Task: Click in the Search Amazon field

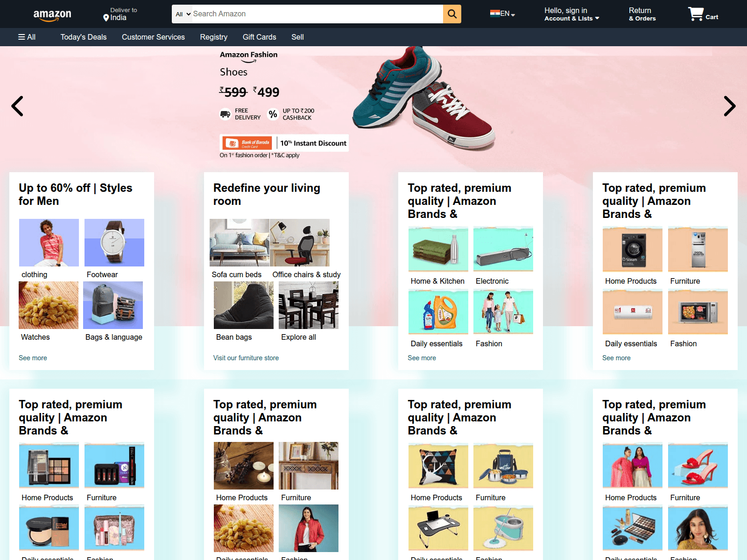Action: [317, 14]
